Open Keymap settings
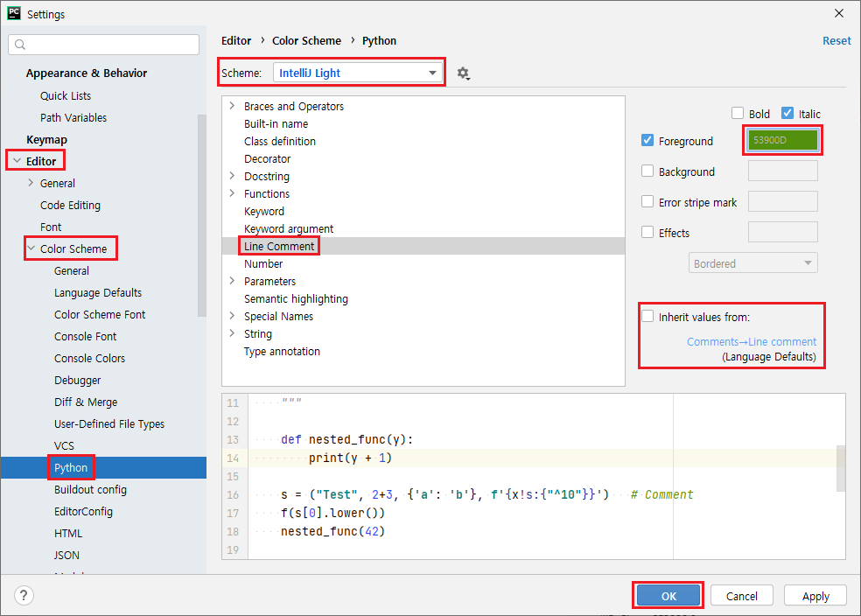The image size is (861, 616). pyautogui.click(x=46, y=139)
